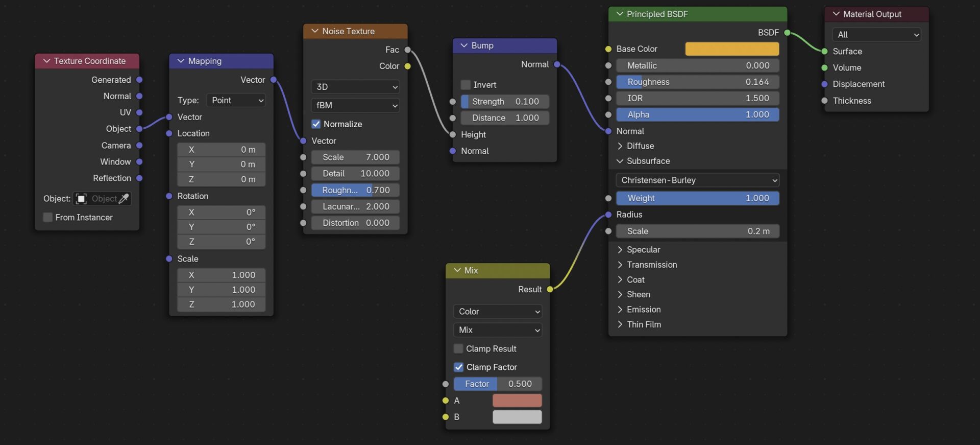Open the Christensen-Burley subsurface method dropdown

(697, 180)
